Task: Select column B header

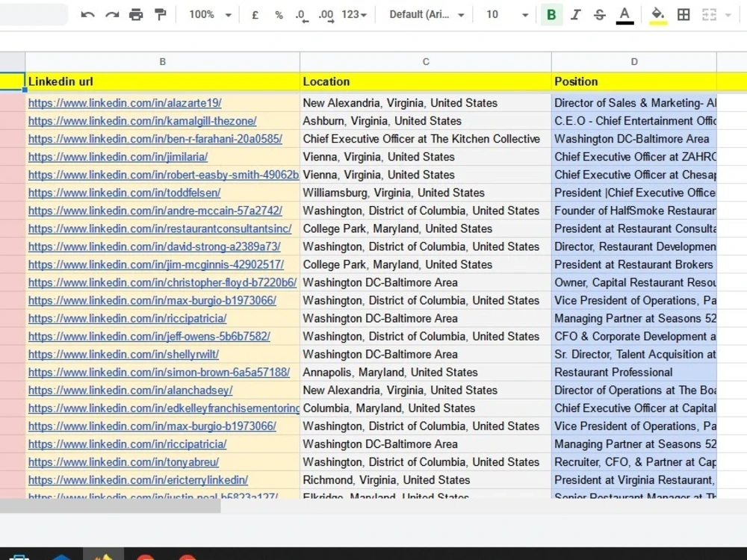Action: click(162, 62)
